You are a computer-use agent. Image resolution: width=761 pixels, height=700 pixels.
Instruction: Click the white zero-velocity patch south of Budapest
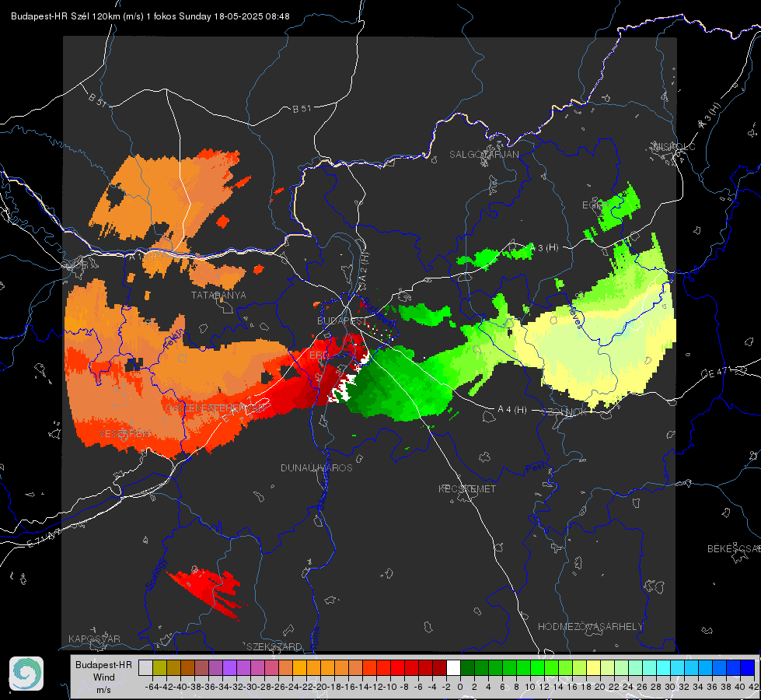(x=343, y=390)
